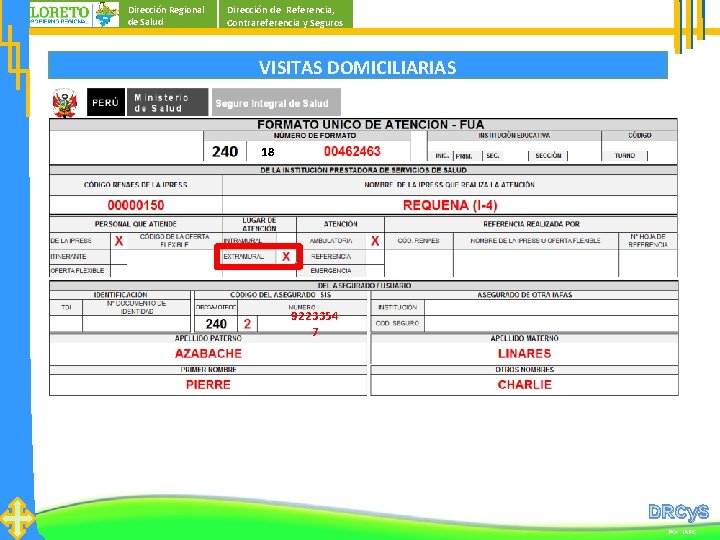Toggle the De la IPRESS checkbox marked X

click(x=119, y=241)
